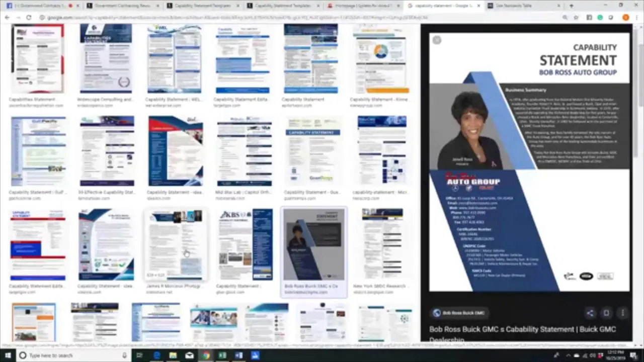Viewport: 644px width, 362px height.
Task: Open File Explorer from the taskbar
Action: coord(173,355)
